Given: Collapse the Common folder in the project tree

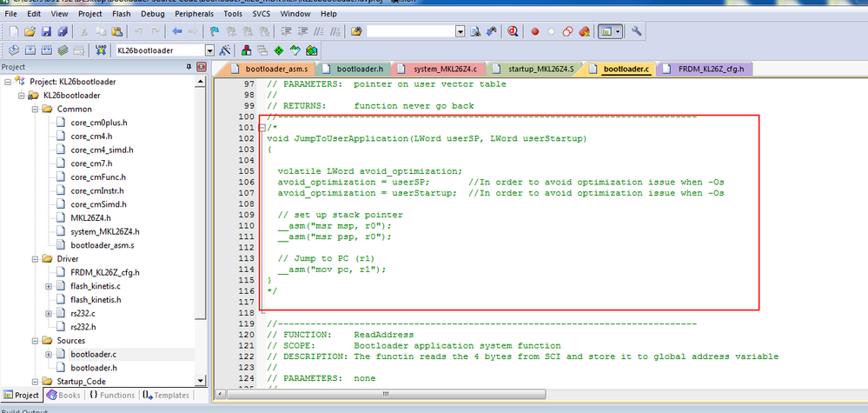Looking at the screenshot, I should [x=35, y=109].
